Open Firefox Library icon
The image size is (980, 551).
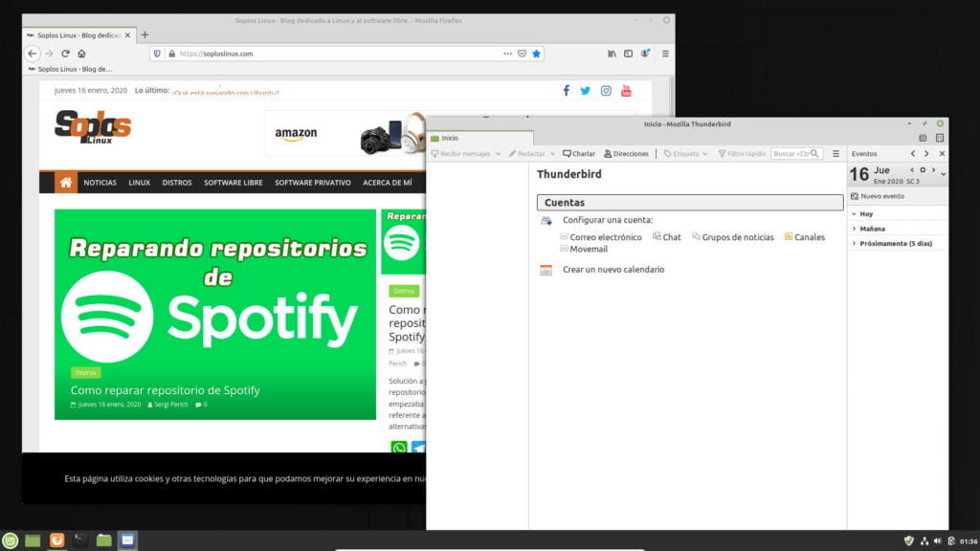click(612, 54)
